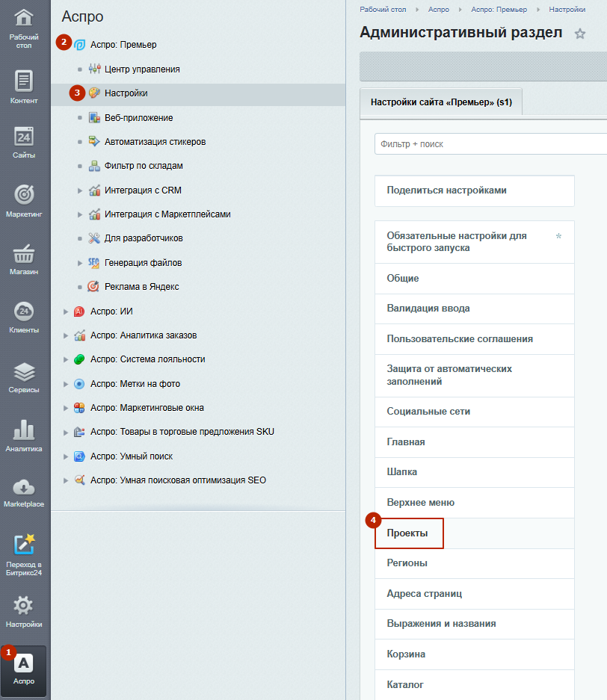
Task: Expand the Интеграция с Маркетплейсами node
Action: click(x=80, y=214)
